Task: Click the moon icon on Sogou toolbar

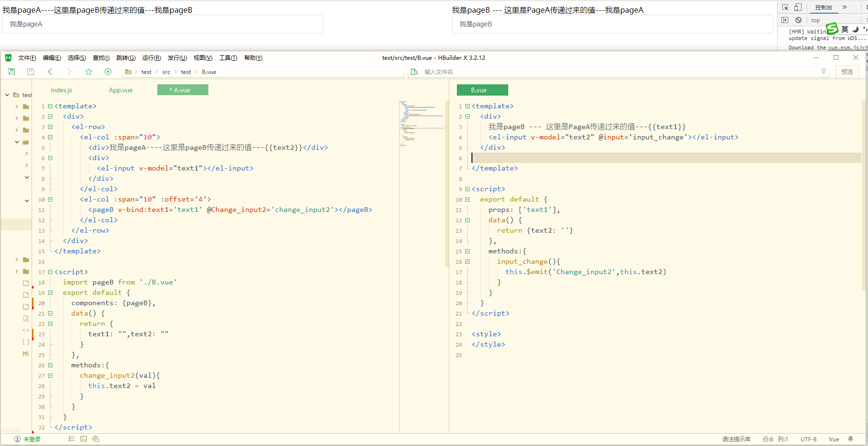Action: 855,29
